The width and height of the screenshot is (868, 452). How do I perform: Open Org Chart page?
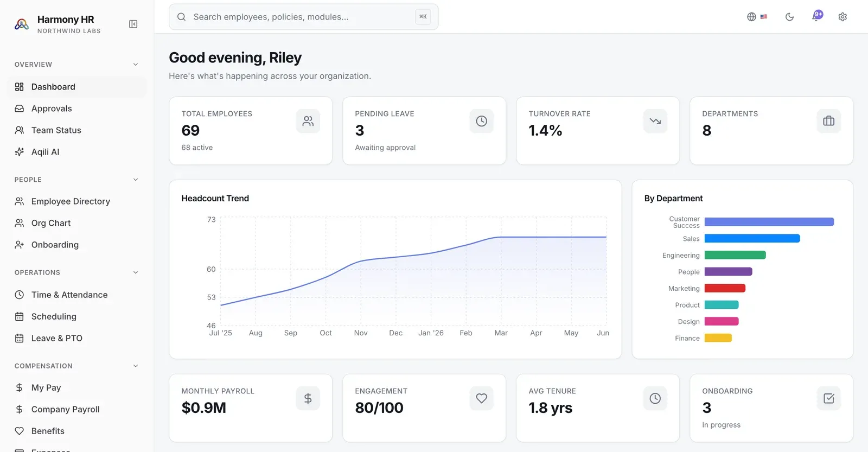point(77,223)
